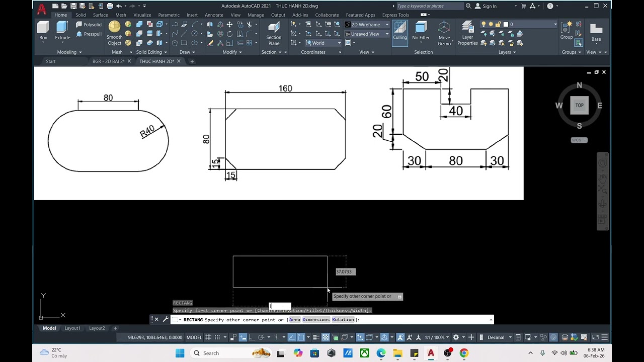Image resolution: width=644 pixels, height=362 pixels.
Task: Choose the Polysolid tool
Action: (x=89, y=25)
